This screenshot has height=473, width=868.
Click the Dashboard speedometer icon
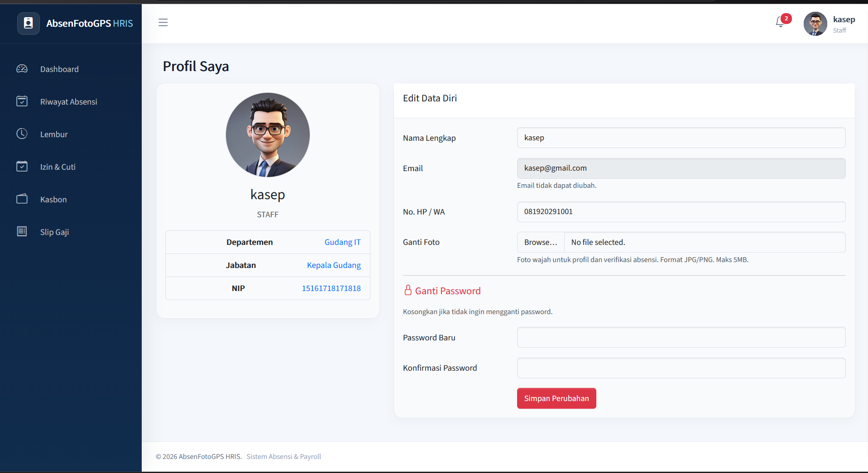(22, 69)
